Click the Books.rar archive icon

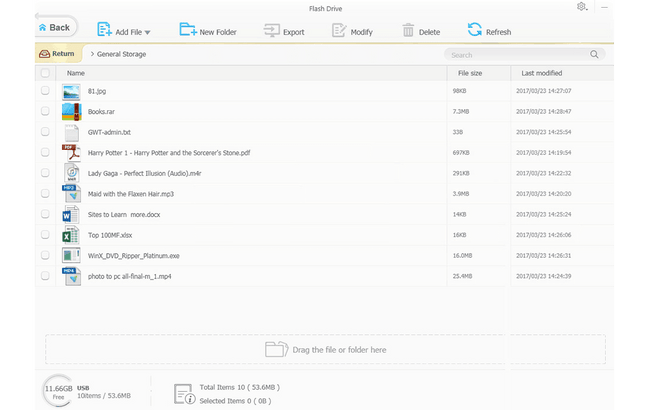click(71, 111)
